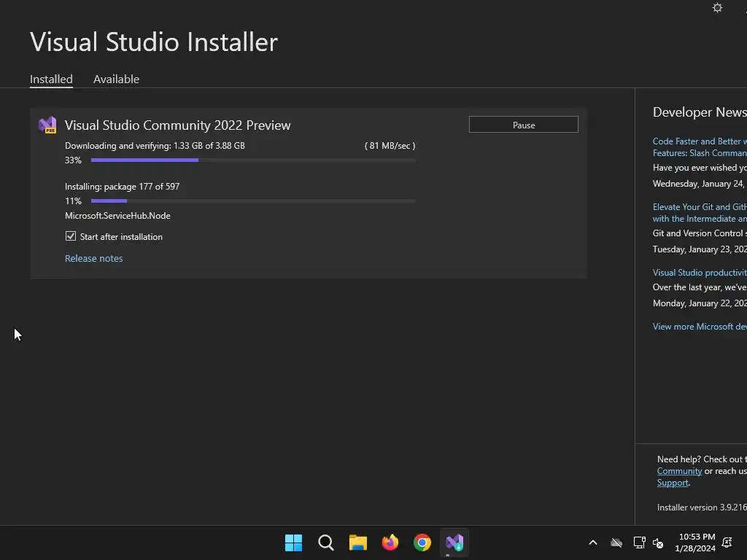Image resolution: width=747 pixels, height=560 pixels.
Task: Click the OneDrive cloud tray icon
Action: (616, 542)
